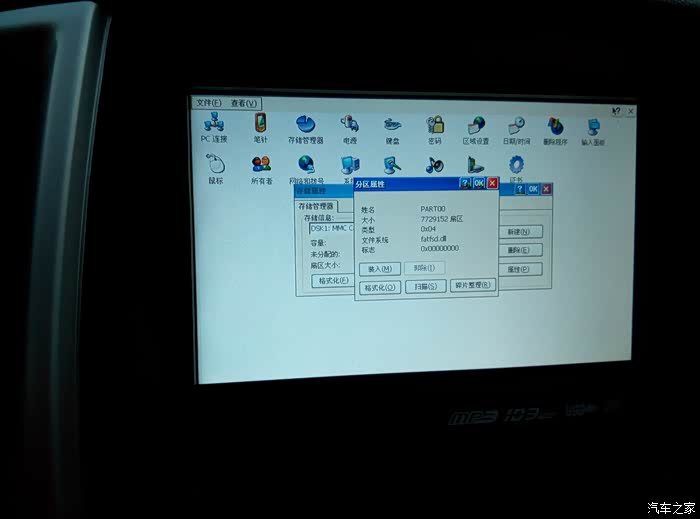Click the Control Panel help question mark icon

(616, 111)
